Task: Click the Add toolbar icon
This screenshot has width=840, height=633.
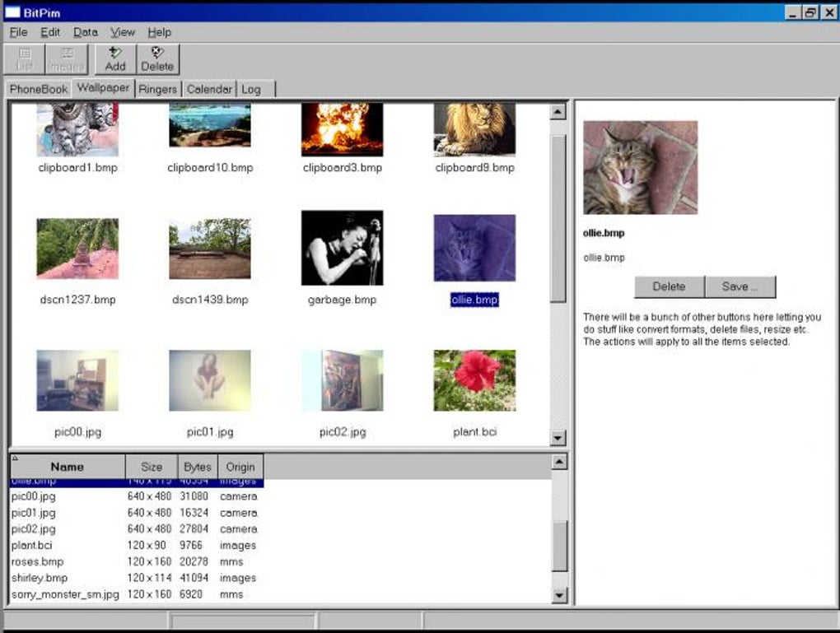Action: click(x=115, y=59)
